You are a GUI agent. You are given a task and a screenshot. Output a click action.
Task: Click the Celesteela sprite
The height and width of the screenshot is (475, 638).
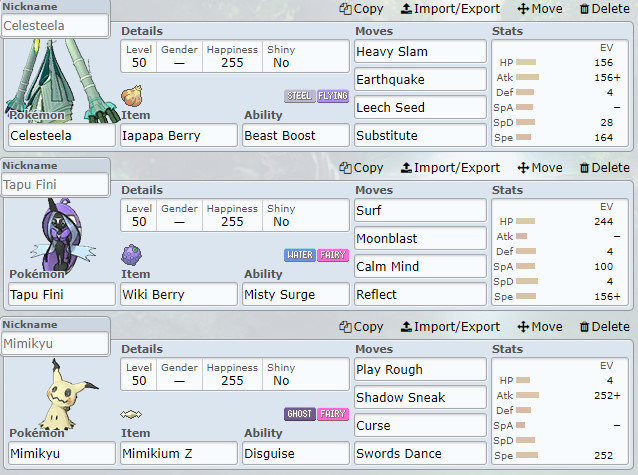61,81
